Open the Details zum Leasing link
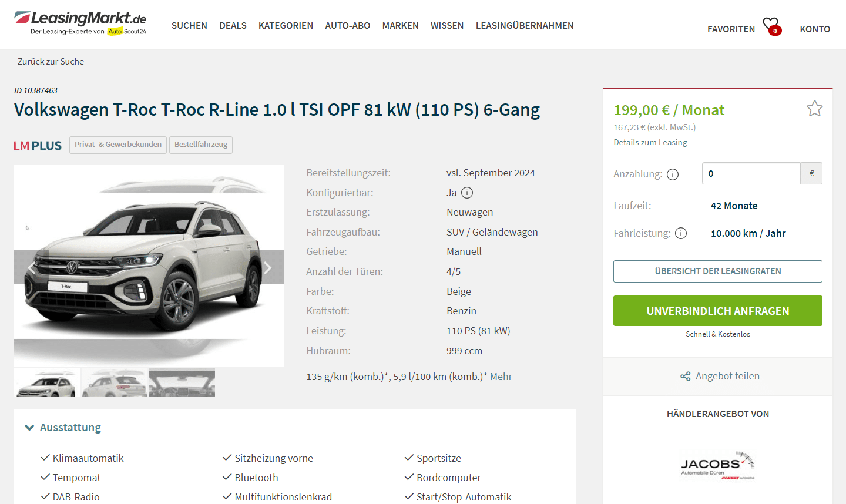 point(650,142)
